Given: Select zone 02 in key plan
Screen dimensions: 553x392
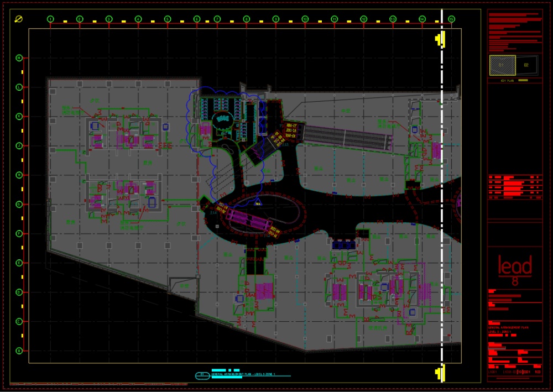Looking at the screenshot, I should pos(526,65).
